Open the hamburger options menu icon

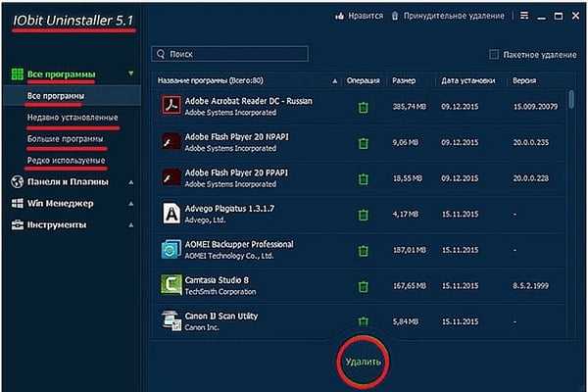coord(524,16)
